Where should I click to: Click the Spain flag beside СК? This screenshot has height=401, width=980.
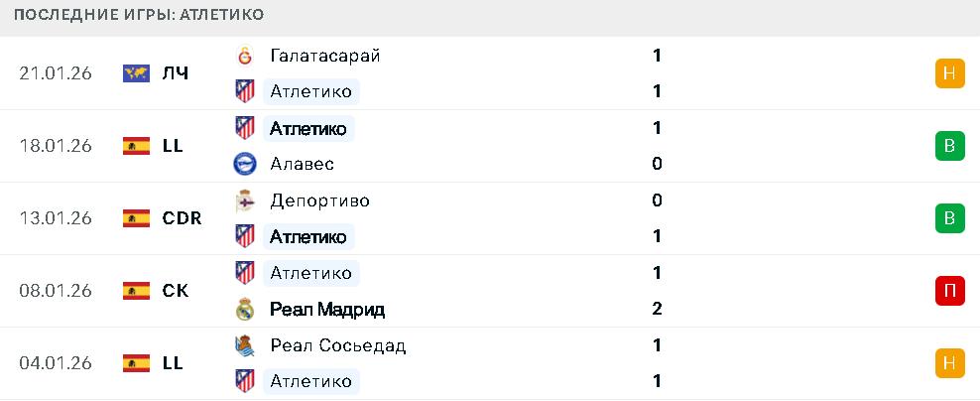[x=136, y=291]
